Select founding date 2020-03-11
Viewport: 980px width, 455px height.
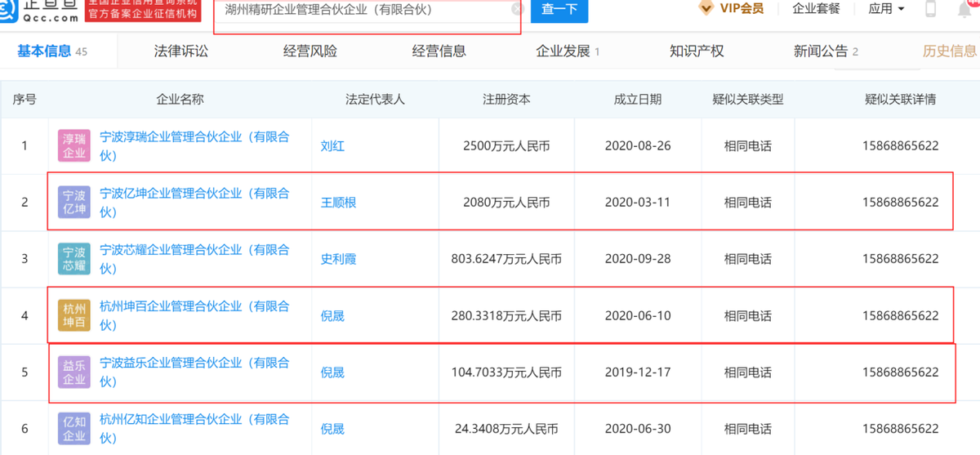coord(637,203)
